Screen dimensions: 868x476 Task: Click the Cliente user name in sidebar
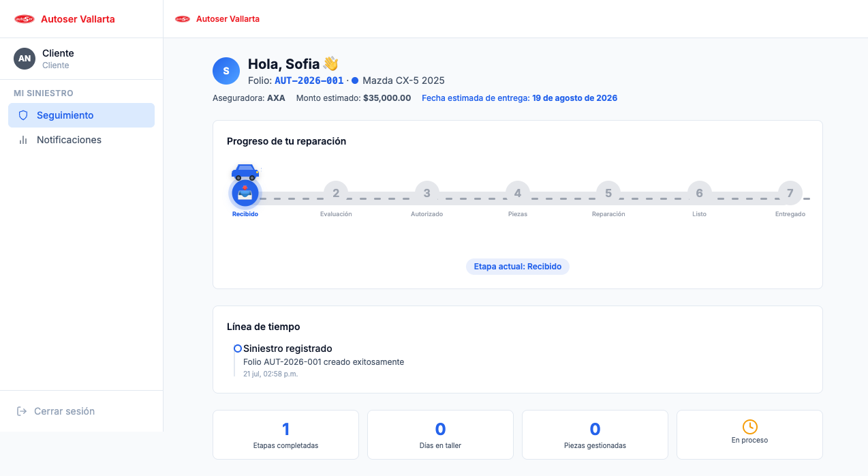tap(58, 53)
